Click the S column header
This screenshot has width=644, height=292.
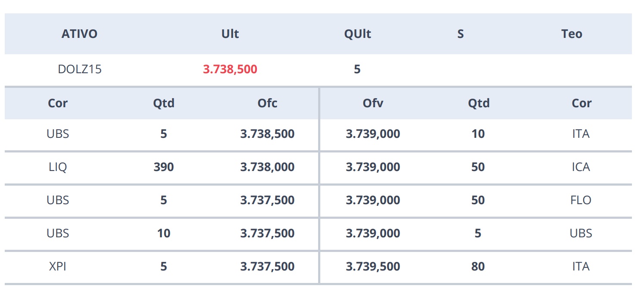tap(460, 34)
